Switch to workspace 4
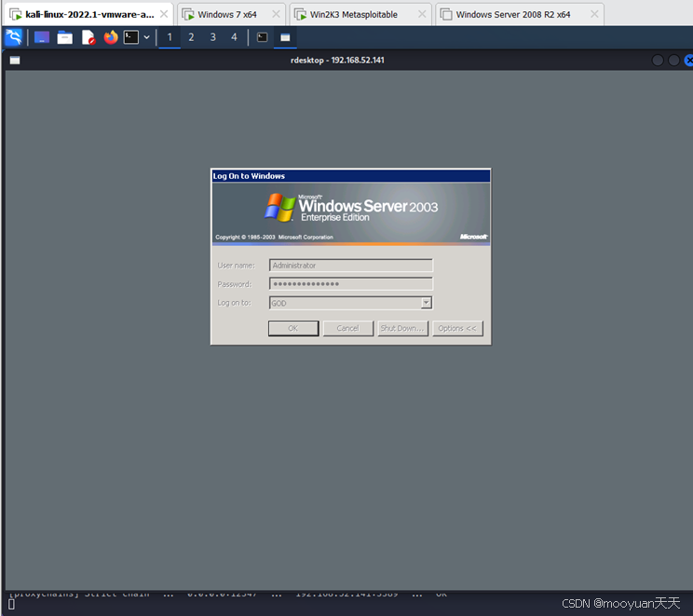 (234, 37)
